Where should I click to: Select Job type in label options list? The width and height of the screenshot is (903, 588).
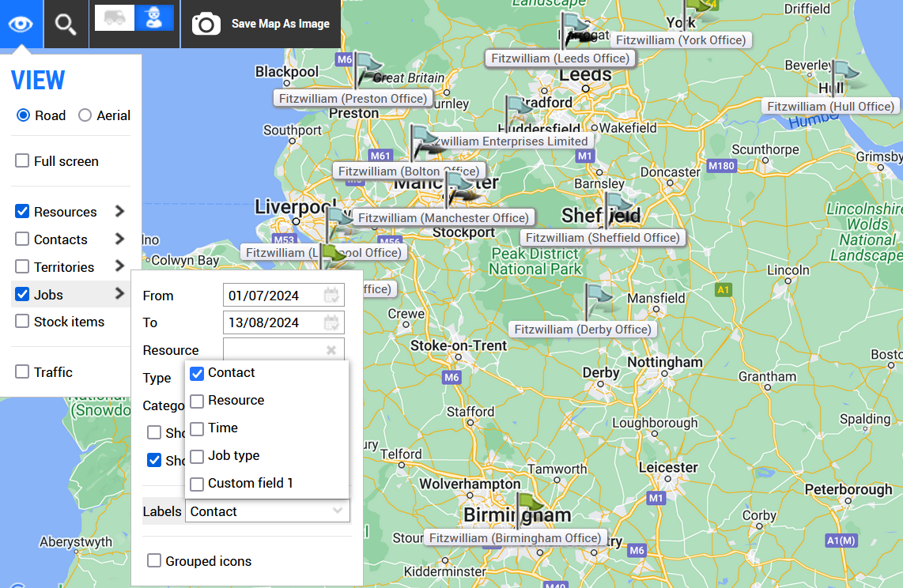pyautogui.click(x=197, y=456)
